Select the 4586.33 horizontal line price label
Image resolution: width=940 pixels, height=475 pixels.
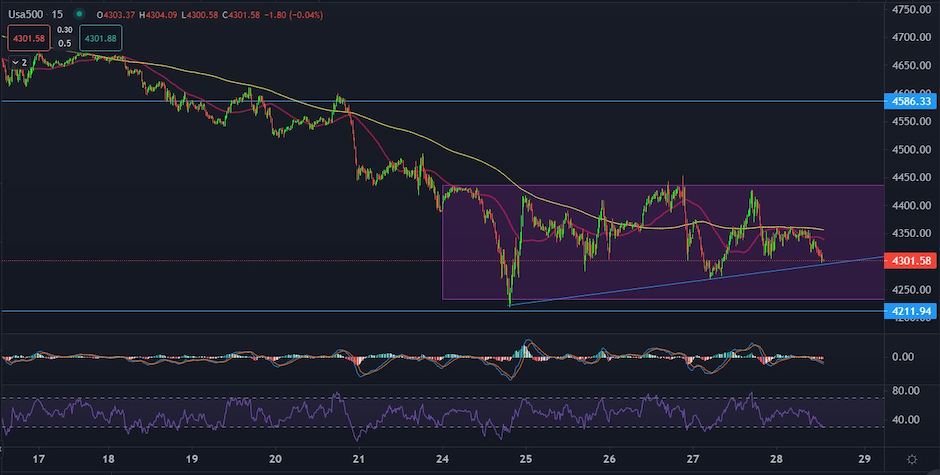[911, 101]
